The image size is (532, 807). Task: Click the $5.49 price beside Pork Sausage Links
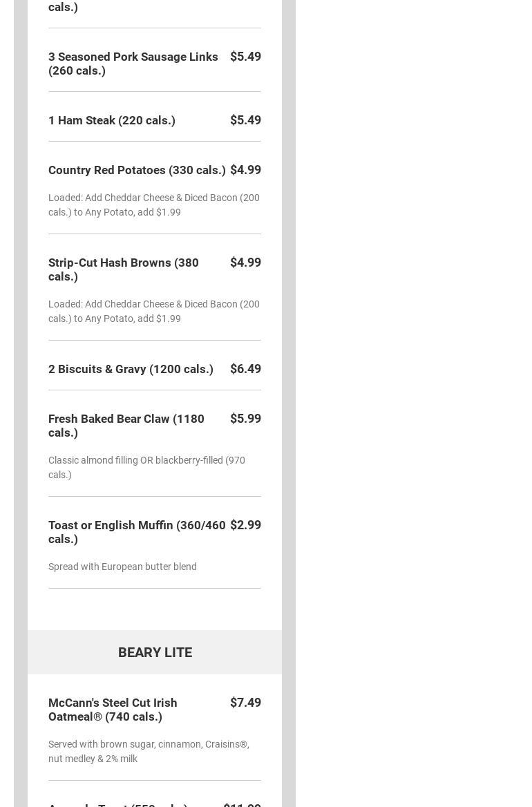245,57
